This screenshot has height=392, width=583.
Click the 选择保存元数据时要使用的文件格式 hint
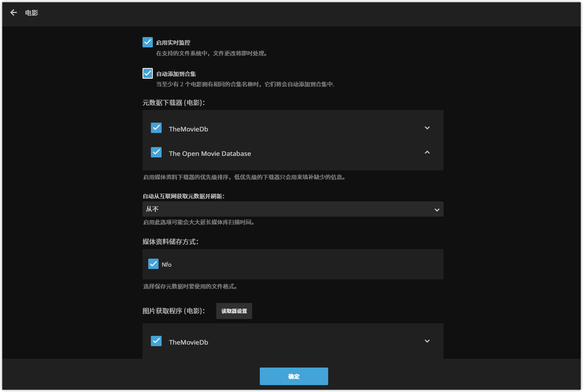(x=190, y=287)
